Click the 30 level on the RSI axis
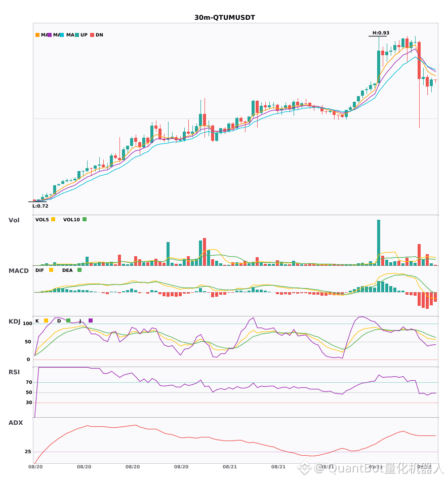448x481 pixels. pyautogui.click(x=29, y=403)
